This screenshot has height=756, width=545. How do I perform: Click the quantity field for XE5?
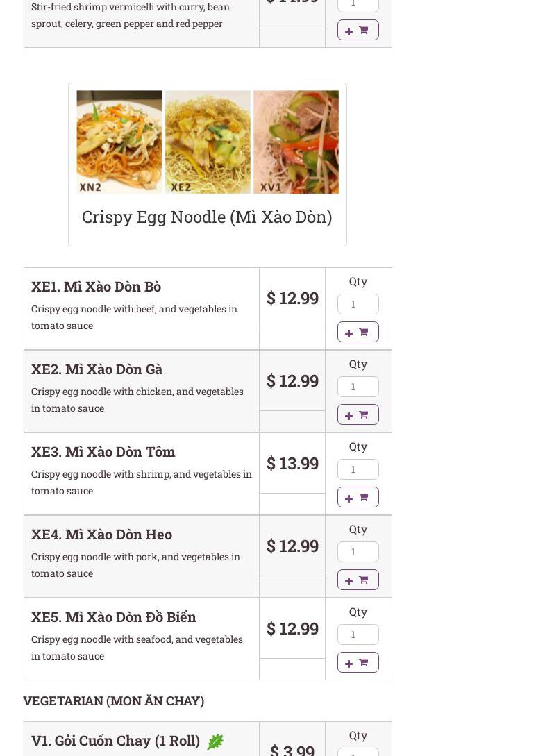358,635
